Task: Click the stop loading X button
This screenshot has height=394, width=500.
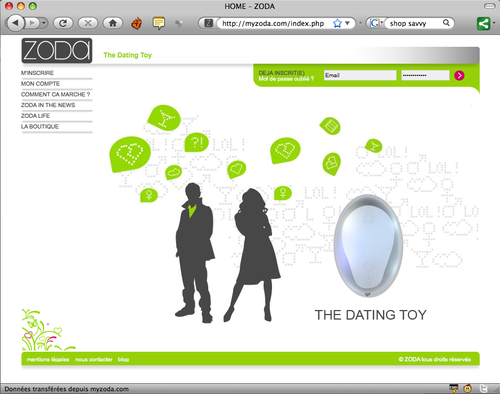Action: coord(88,23)
